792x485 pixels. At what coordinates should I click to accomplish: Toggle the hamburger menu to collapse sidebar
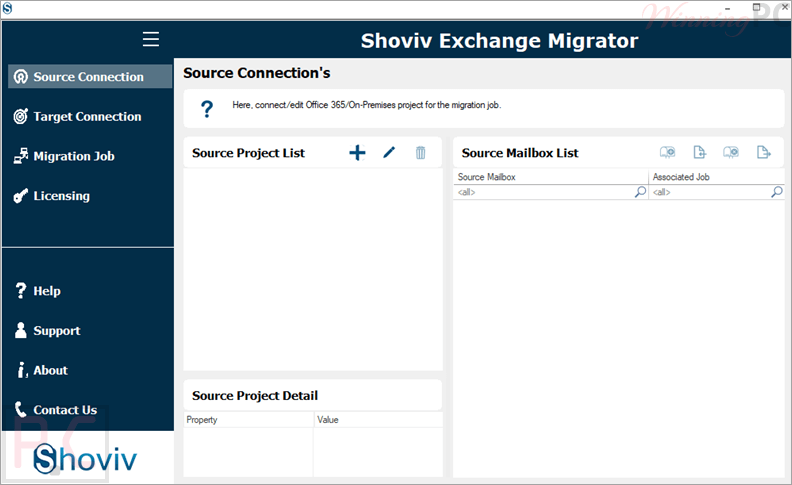click(x=151, y=39)
